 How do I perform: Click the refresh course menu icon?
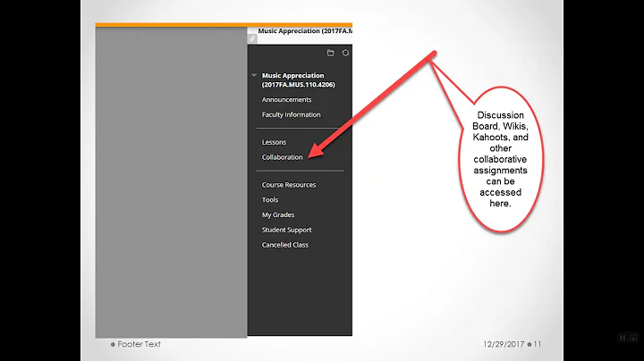(x=345, y=53)
